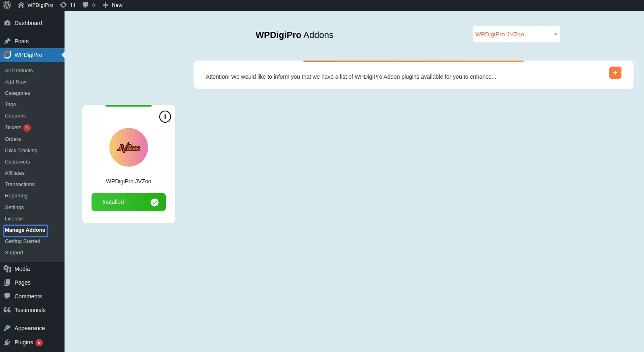Screen dimensions: 644x352
Task: Click the Pages icon in sidebar
Action: (x=7, y=283)
